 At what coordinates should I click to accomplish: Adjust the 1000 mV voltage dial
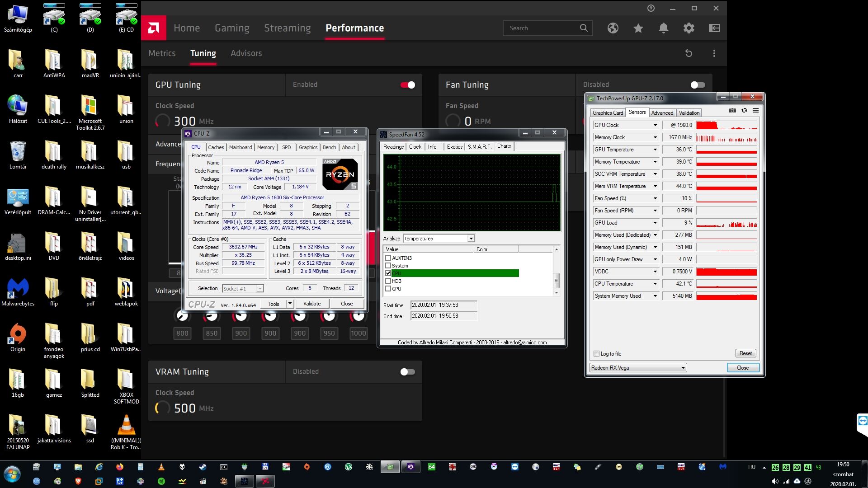tap(358, 316)
